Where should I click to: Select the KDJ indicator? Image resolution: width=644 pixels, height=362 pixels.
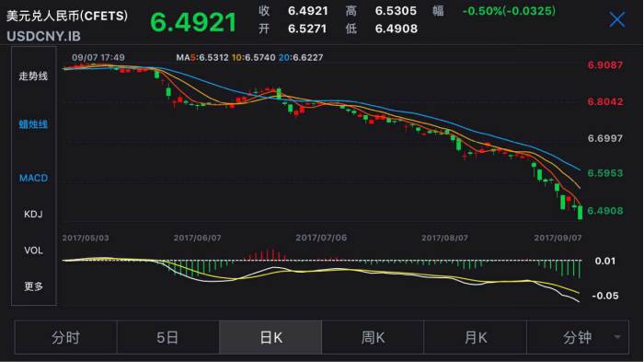(33, 215)
